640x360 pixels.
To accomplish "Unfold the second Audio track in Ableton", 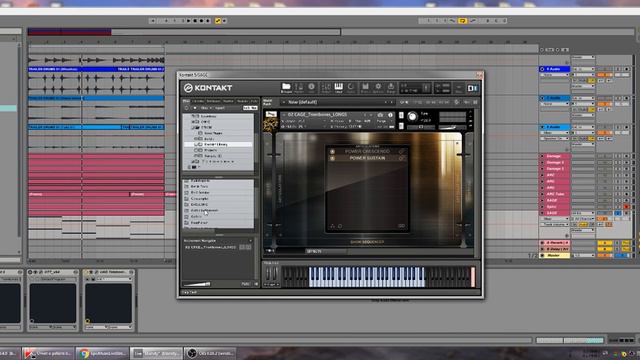I will (x=542, y=98).
